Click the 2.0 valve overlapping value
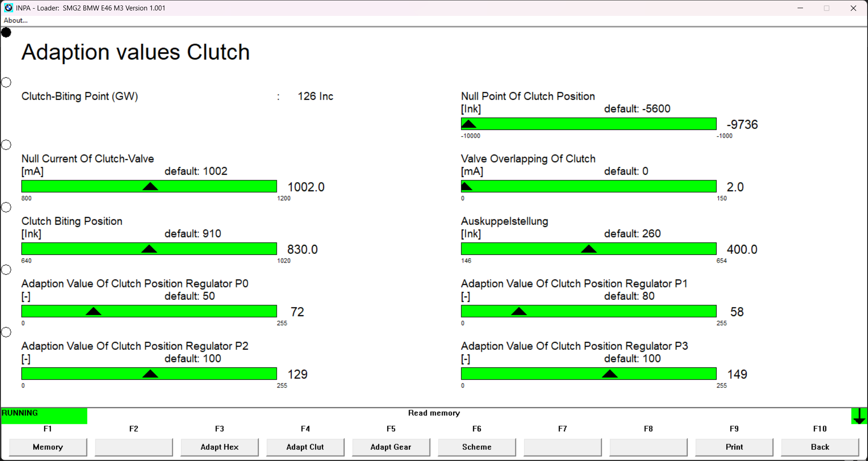Image resolution: width=868 pixels, height=461 pixels. (x=735, y=187)
